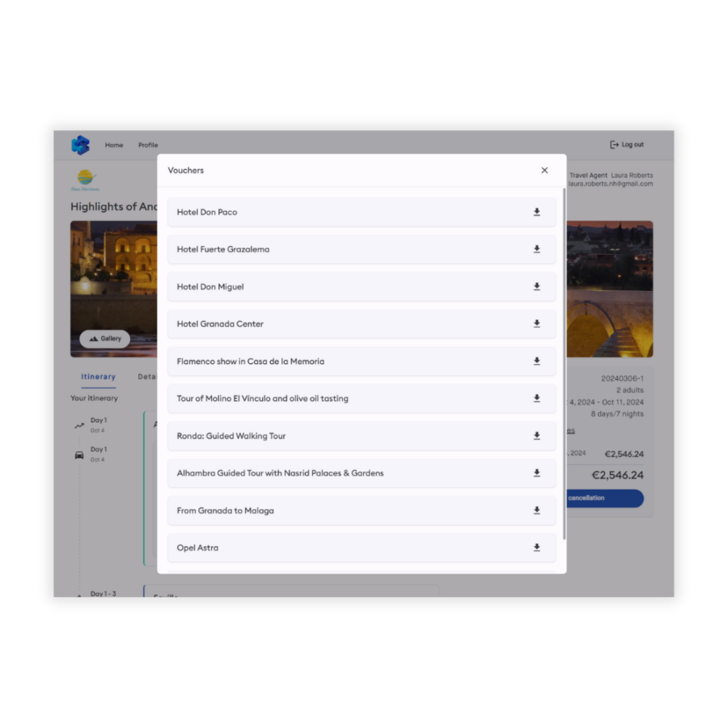The height and width of the screenshot is (728, 728).
Task: Select the Hotel Don Miguel row text
Action: (x=210, y=287)
